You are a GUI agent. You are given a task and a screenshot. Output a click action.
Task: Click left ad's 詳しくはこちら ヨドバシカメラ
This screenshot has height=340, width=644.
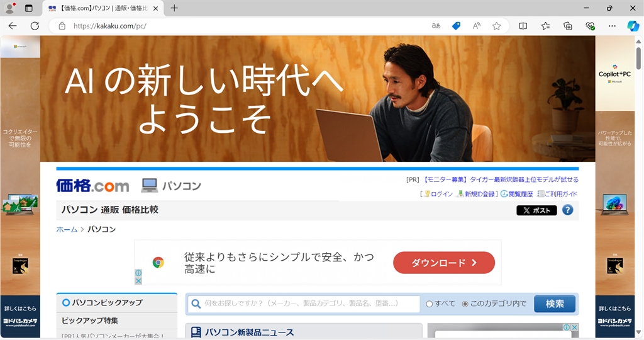pos(20,316)
